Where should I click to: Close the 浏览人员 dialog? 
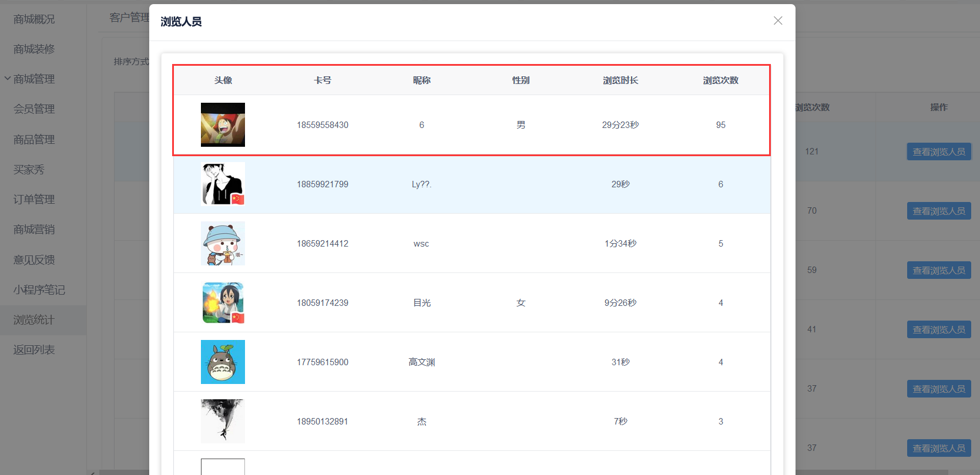click(x=778, y=21)
